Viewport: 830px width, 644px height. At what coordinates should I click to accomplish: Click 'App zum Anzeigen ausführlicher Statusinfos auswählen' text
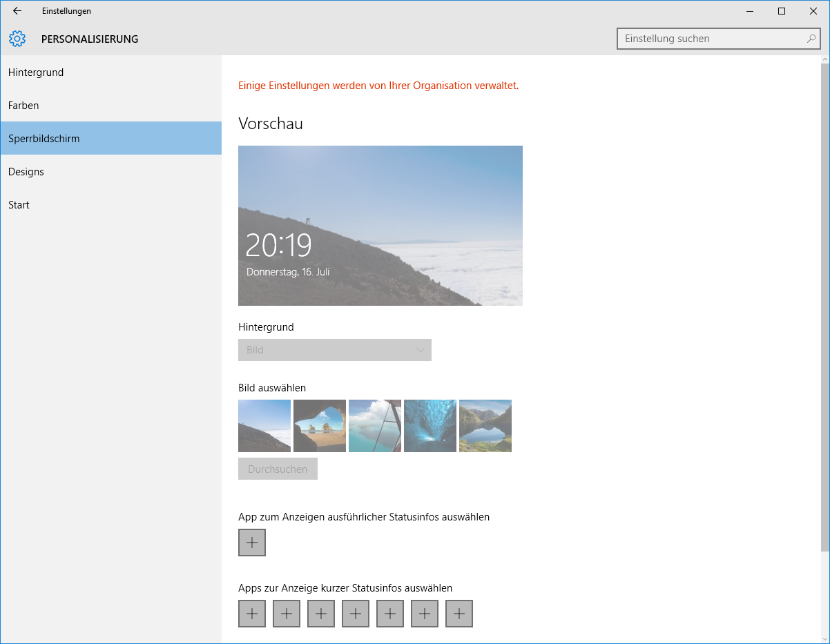coord(364,517)
